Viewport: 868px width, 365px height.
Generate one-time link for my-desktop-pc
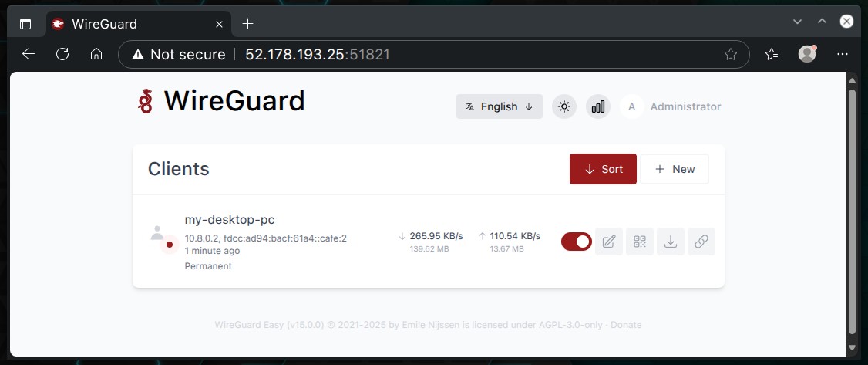click(x=701, y=242)
